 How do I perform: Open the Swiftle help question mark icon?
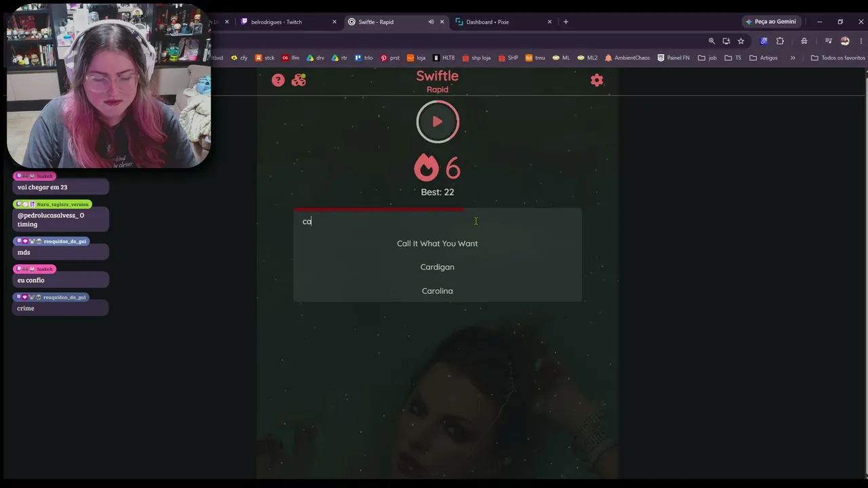coord(278,81)
